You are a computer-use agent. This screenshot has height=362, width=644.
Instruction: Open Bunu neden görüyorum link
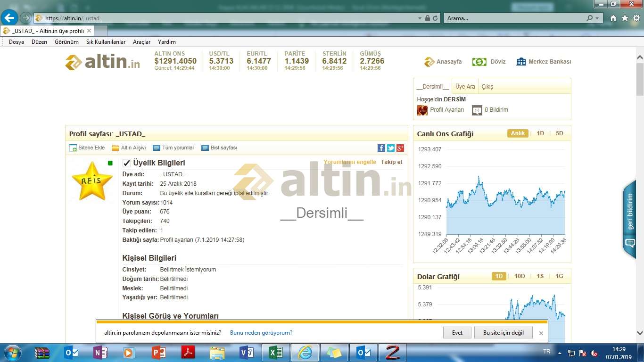point(261,333)
